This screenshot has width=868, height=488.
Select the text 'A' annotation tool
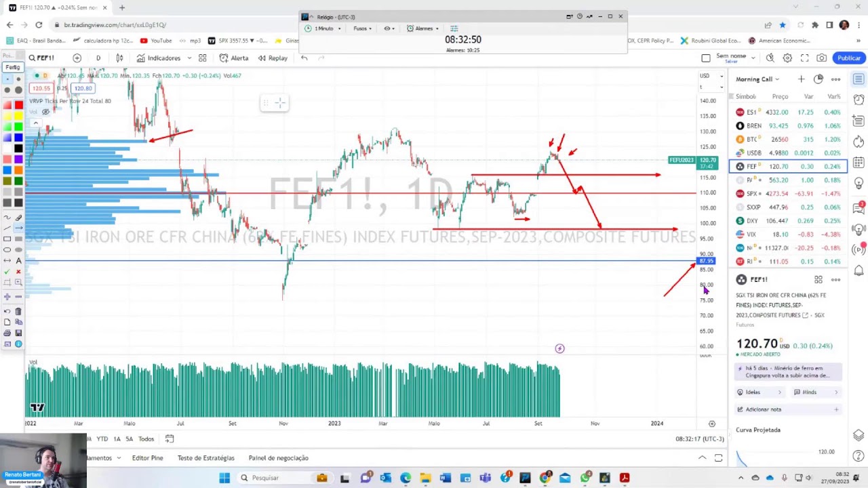(x=18, y=260)
